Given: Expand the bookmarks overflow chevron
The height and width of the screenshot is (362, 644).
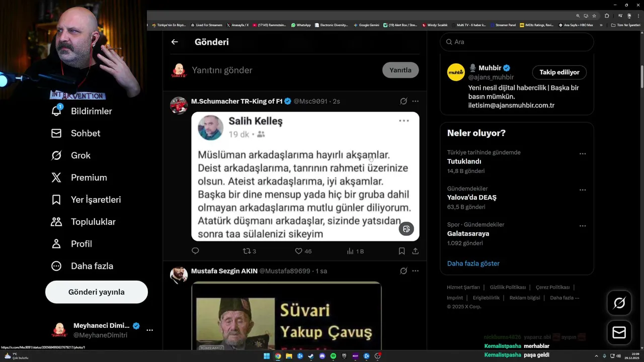Looking at the screenshot, I should [x=601, y=25].
